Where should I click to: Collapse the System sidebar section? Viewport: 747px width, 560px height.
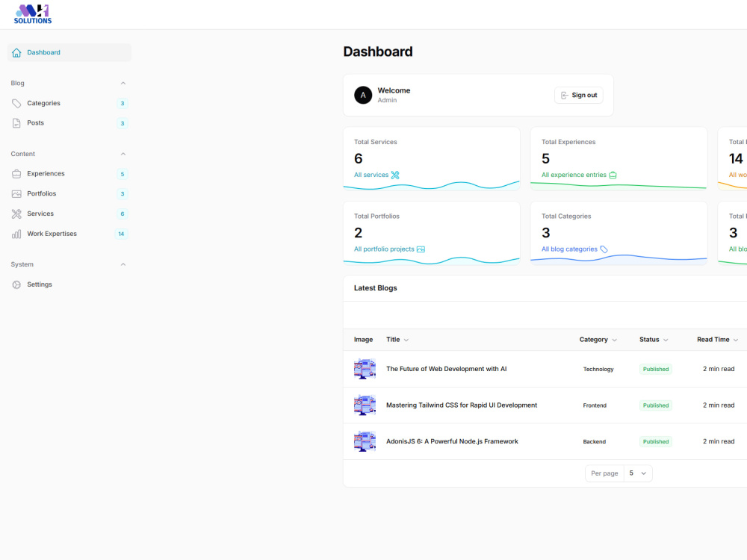click(123, 264)
